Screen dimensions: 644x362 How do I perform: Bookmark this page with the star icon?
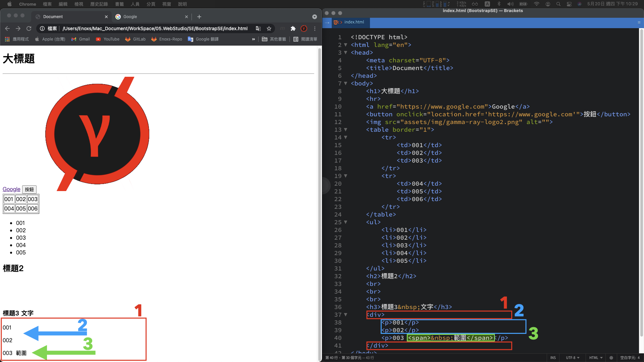pyautogui.click(x=269, y=28)
